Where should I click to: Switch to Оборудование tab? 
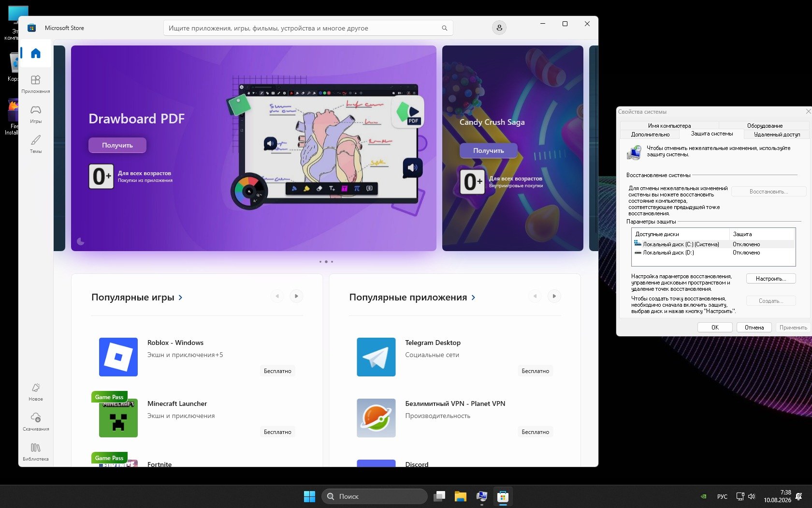click(765, 126)
